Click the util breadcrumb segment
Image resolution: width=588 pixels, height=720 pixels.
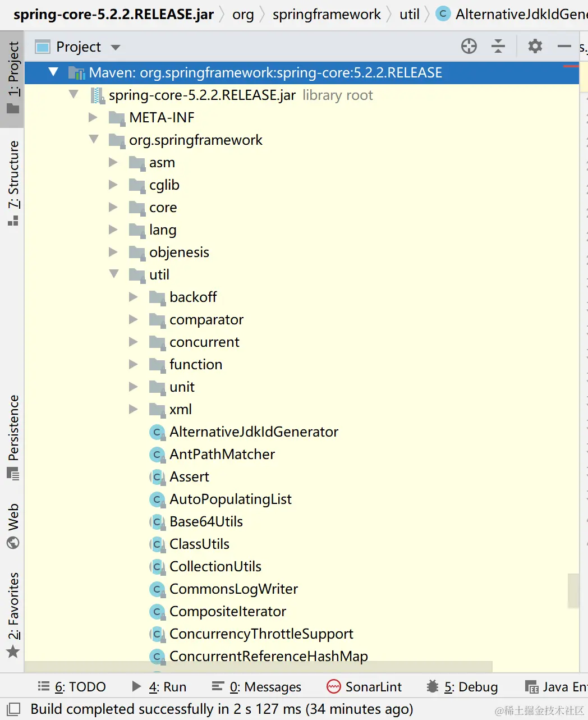(410, 14)
